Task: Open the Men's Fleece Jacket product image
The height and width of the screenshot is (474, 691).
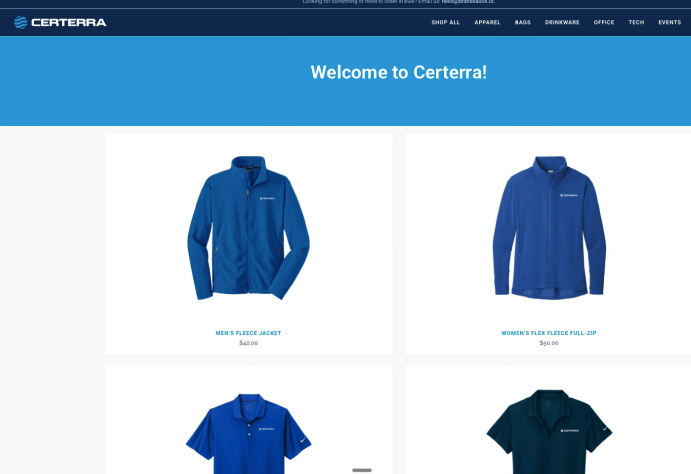Action: pos(248,228)
